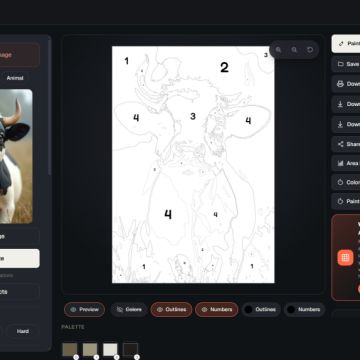The height and width of the screenshot is (360, 360).
Task: Click the Paint button with reset icon
Action: tap(346, 201)
